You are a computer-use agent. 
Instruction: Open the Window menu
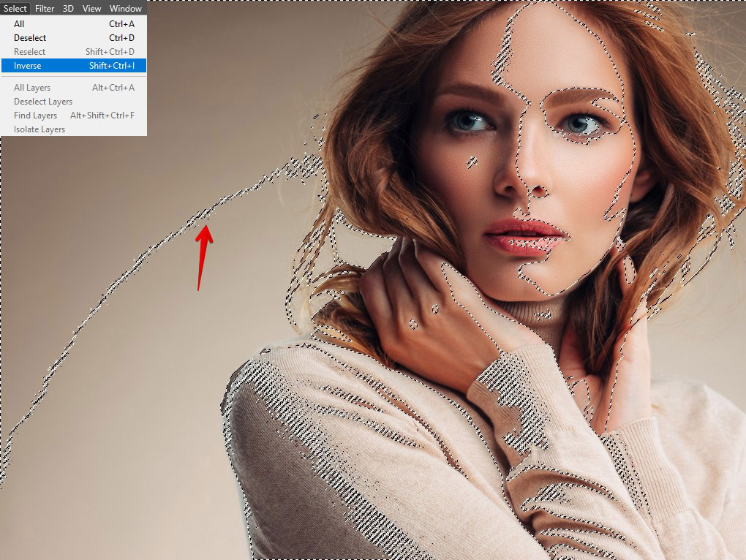click(x=124, y=8)
